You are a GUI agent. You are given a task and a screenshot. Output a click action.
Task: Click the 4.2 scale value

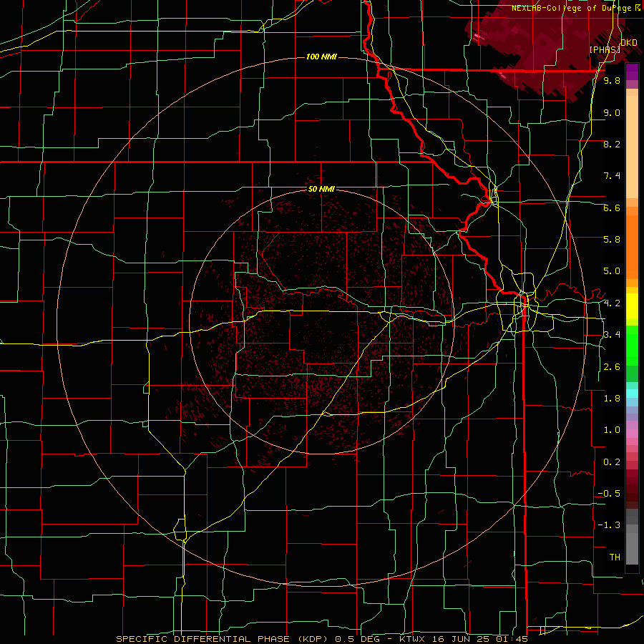(x=612, y=303)
